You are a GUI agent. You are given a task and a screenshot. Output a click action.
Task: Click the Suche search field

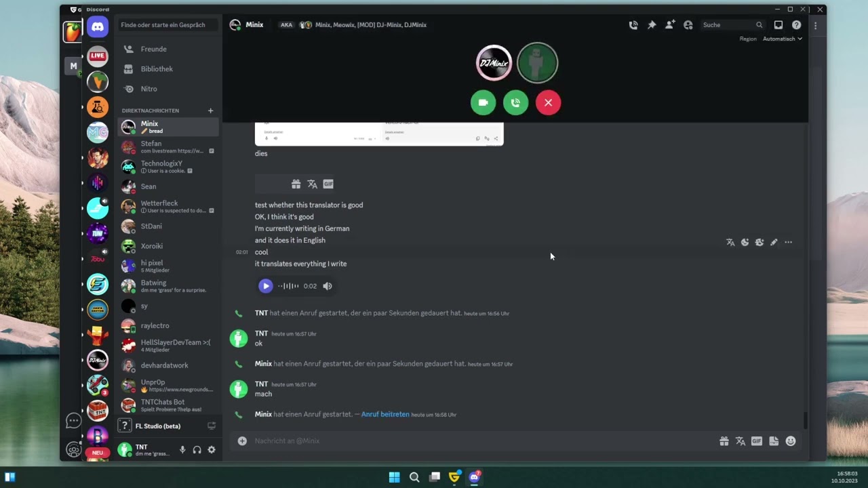732,25
